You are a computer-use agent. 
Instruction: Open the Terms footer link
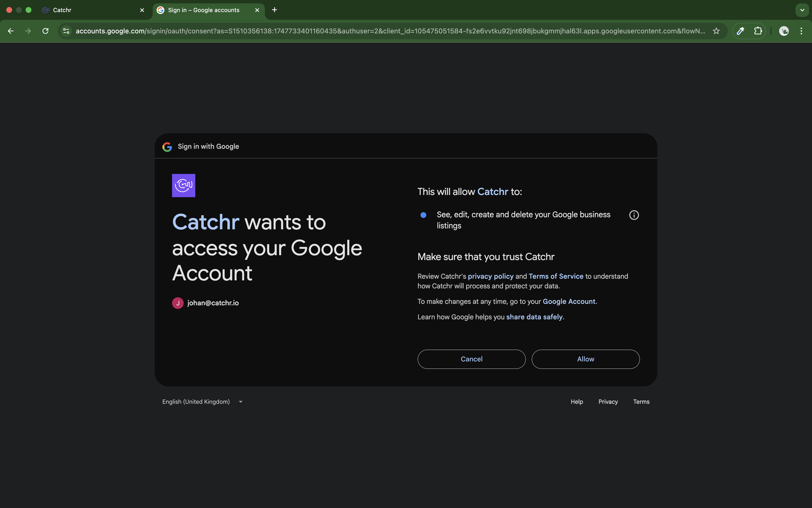pos(641,402)
